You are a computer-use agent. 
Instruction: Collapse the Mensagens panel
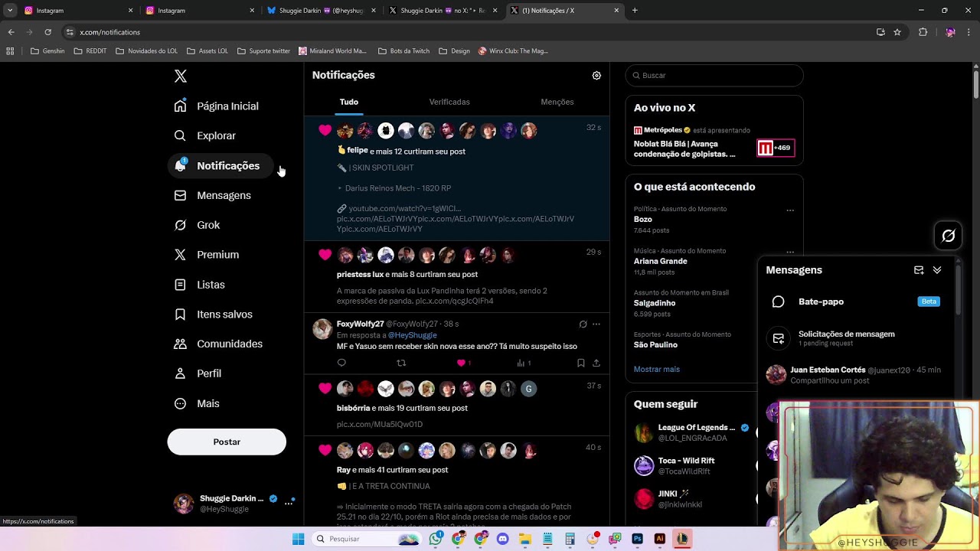click(937, 270)
